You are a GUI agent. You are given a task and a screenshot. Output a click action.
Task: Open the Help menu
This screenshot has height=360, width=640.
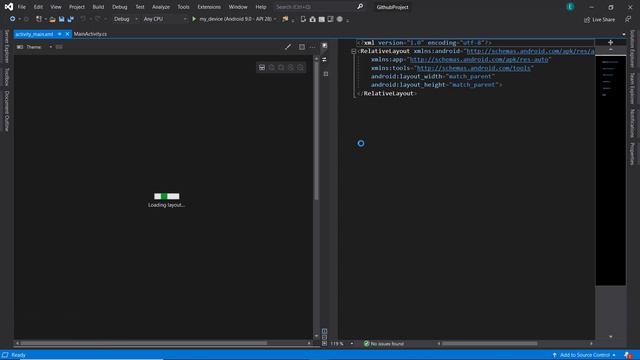pyautogui.click(x=261, y=7)
